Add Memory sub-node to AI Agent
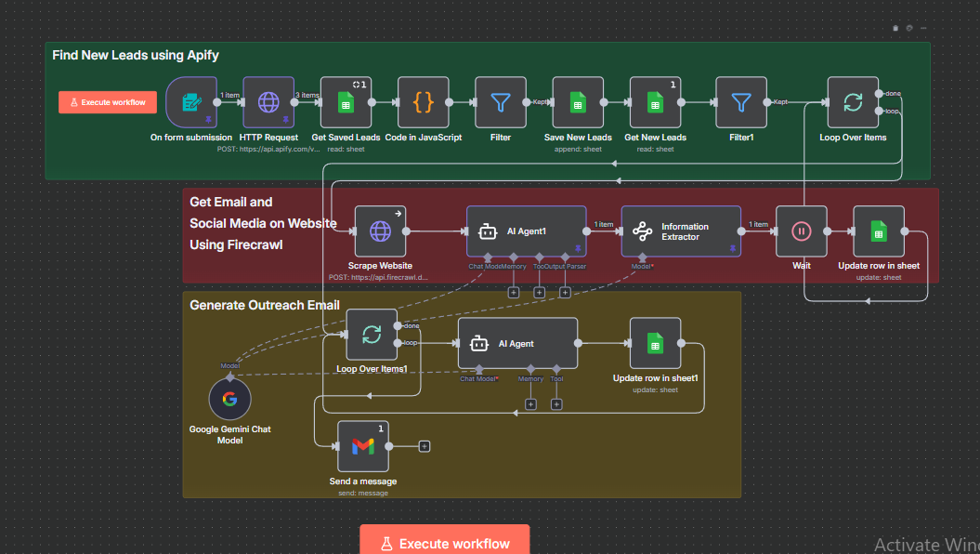The width and height of the screenshot is (980, 554). pyautogui.click(x=530, y=404)
